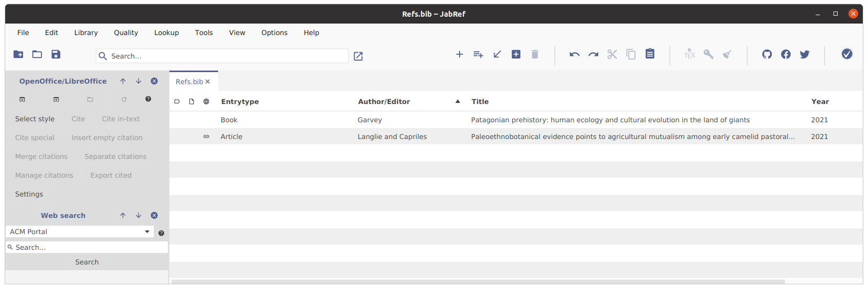Open the Library menu

pos(86,32)
